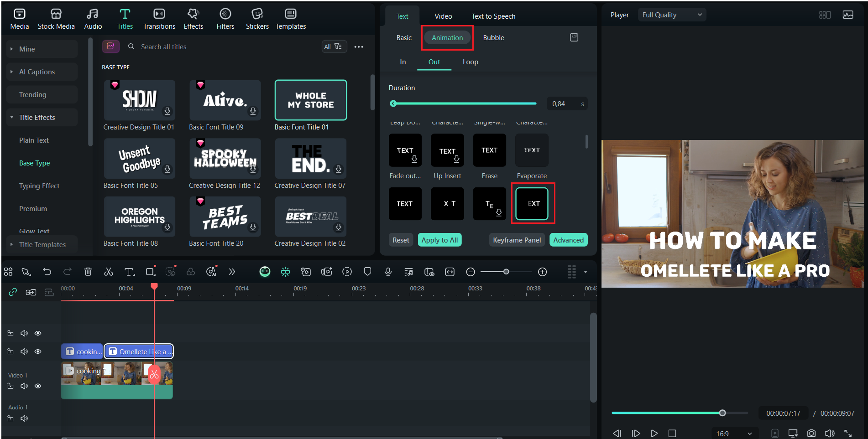Image resolution: width=868 pixels, height=439 pixels.
Task: Open the Effects panel from the top bar
Action: click(193, 18)
